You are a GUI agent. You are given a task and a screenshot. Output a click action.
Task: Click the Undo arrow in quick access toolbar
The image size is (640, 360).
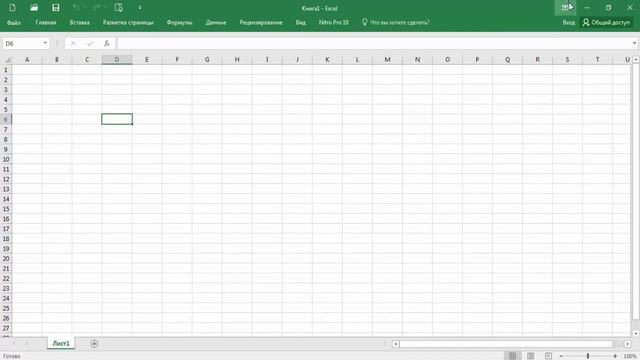pos(76,7)
